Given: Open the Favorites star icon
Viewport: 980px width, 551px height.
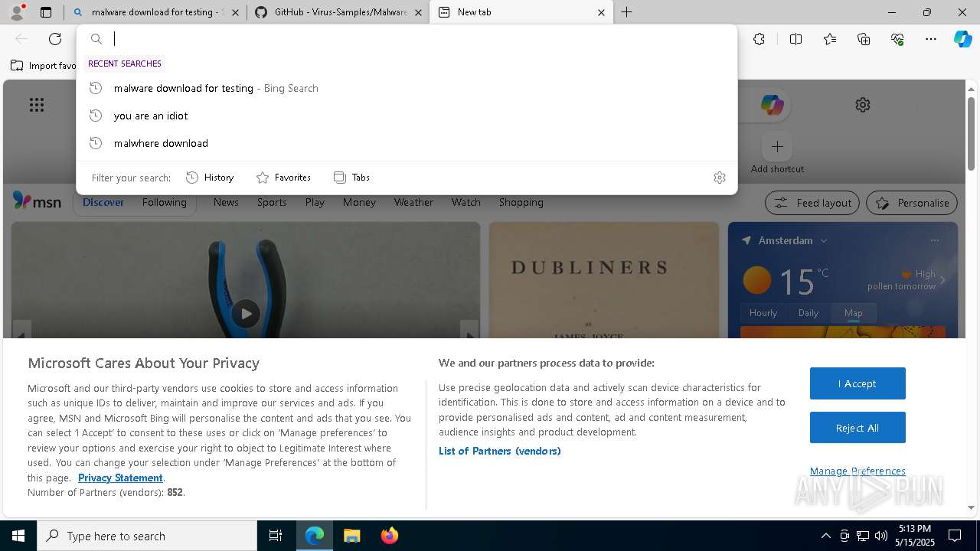Looking at the screenshot, I should tap(830, 39).
